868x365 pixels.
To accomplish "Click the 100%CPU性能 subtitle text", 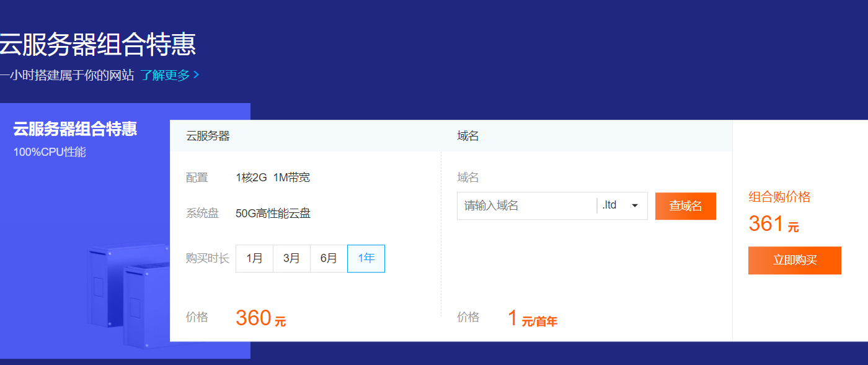I will coord(50,152).
